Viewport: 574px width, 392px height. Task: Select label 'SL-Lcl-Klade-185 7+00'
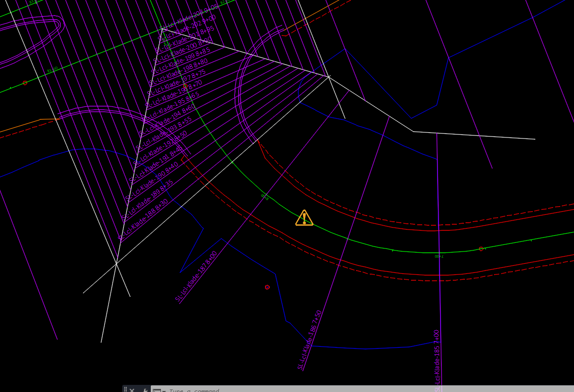436,360
